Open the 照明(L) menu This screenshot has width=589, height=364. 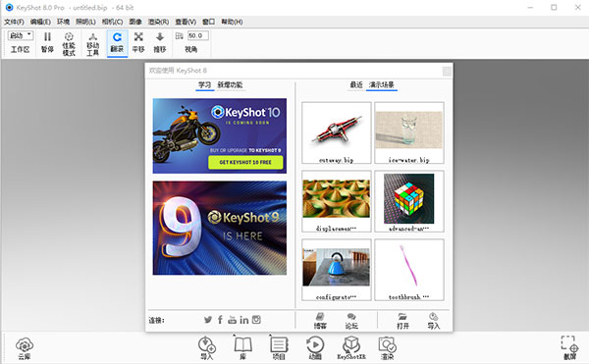[x=86, y=22]
